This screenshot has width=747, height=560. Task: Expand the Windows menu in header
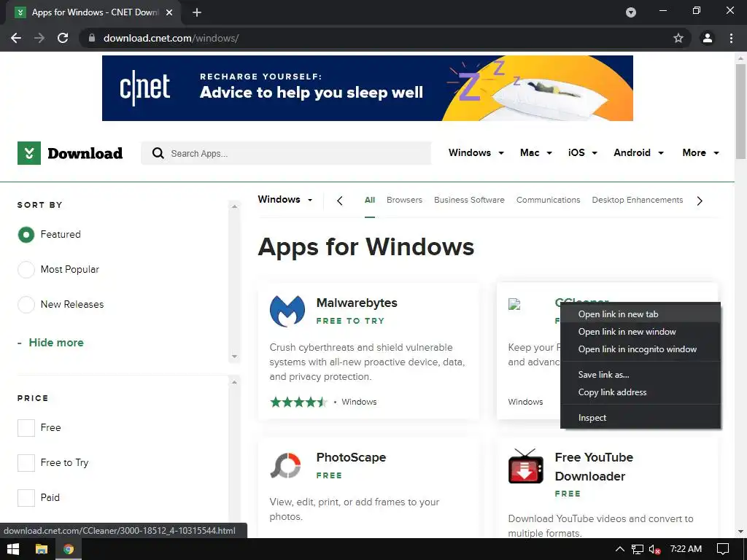coord(476,153)
